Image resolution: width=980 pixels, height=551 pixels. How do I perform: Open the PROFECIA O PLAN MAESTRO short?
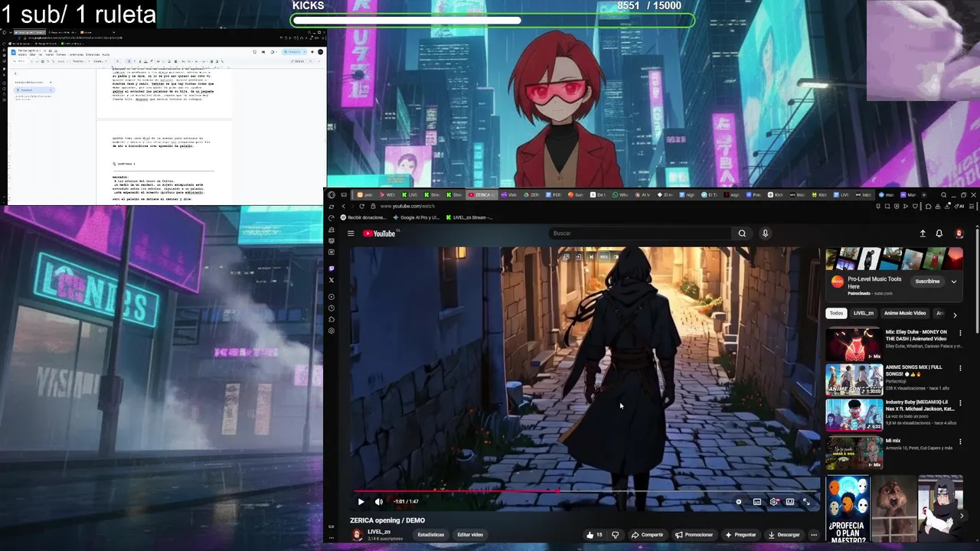click(x=848, y=510)
